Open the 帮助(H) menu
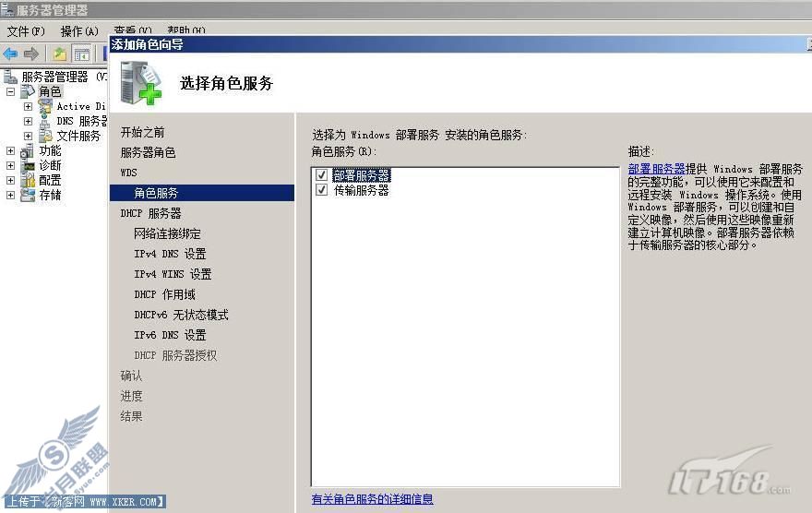Screen dimensions: 812x513 click(x=186, y=30)
